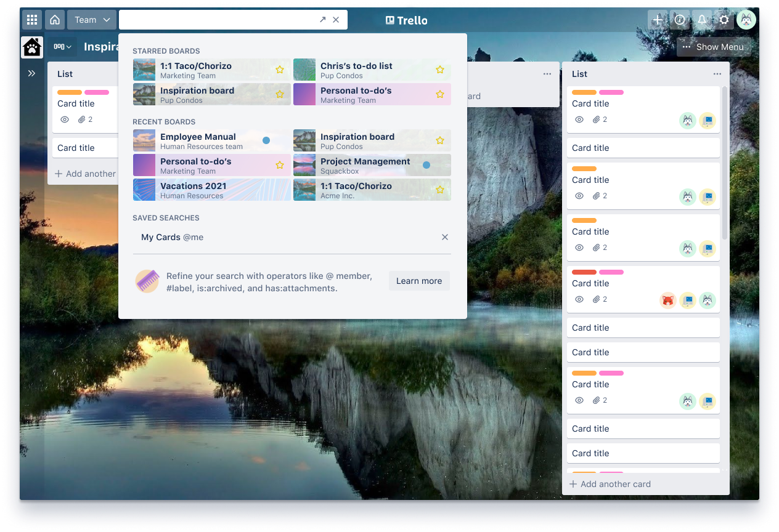Click the orange label on a card
Screen dimensions: 779x532
tap(584, 92)
